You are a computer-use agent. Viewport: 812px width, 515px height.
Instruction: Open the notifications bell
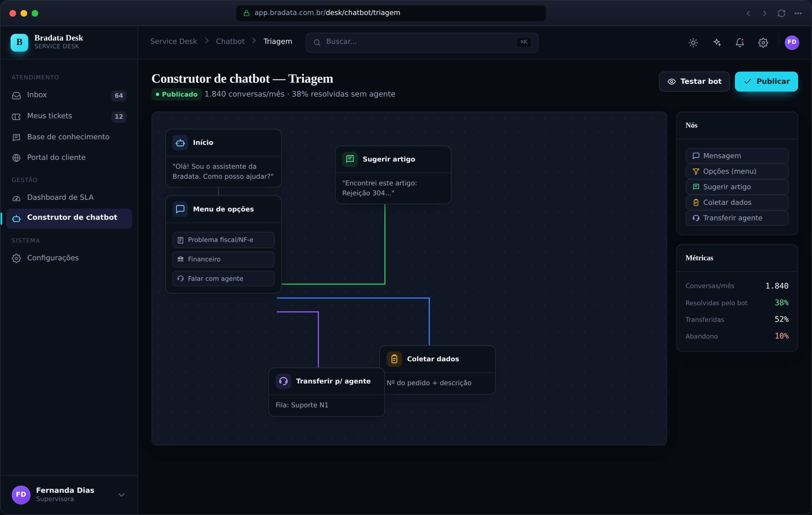tap(740, 42)
